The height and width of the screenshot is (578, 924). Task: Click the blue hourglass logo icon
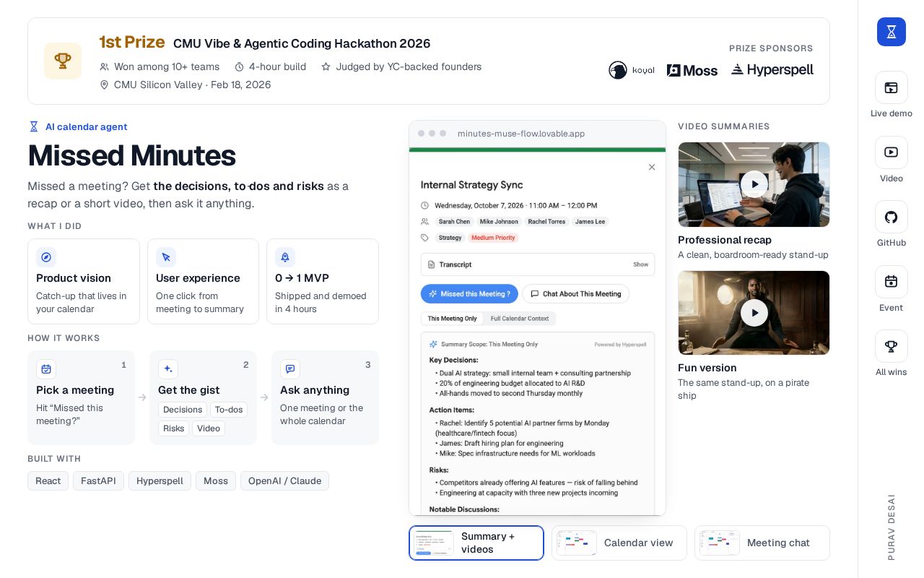891,32
